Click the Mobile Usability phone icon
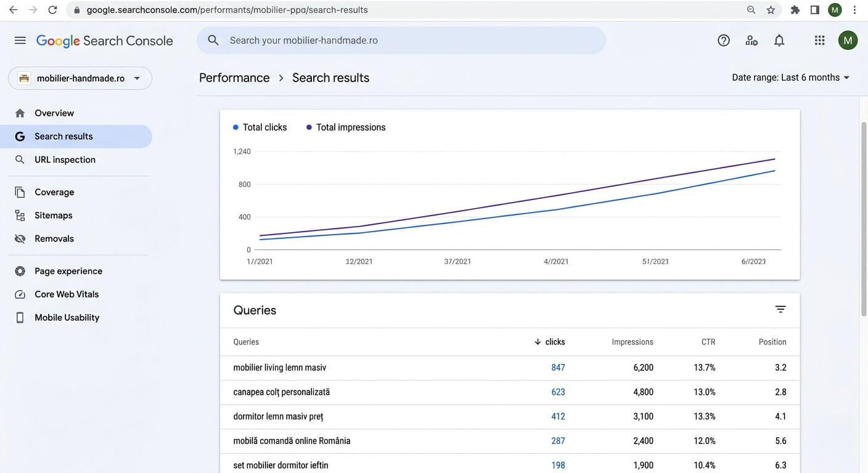The image size is (868, 473). (20, 318)
